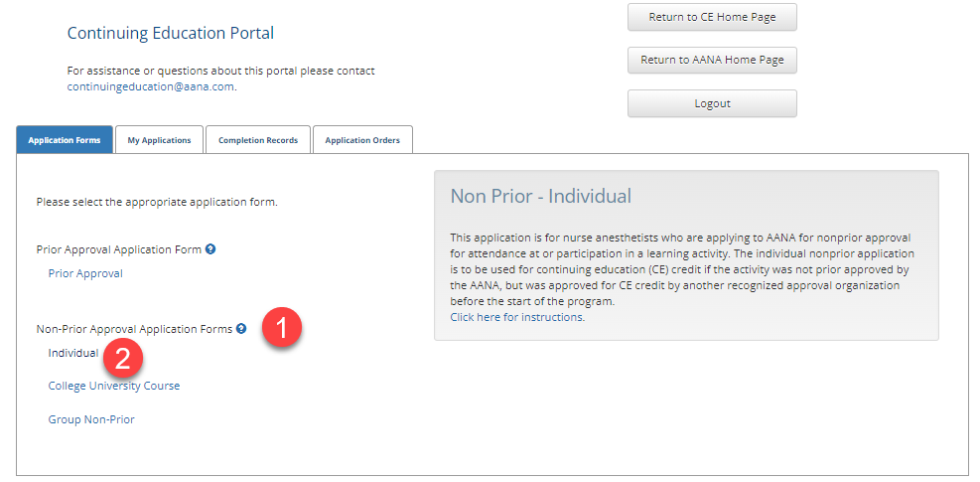Click Return to AANA Home Page button
The width and height of the screenshot is (980, 482).
point(712,60)
